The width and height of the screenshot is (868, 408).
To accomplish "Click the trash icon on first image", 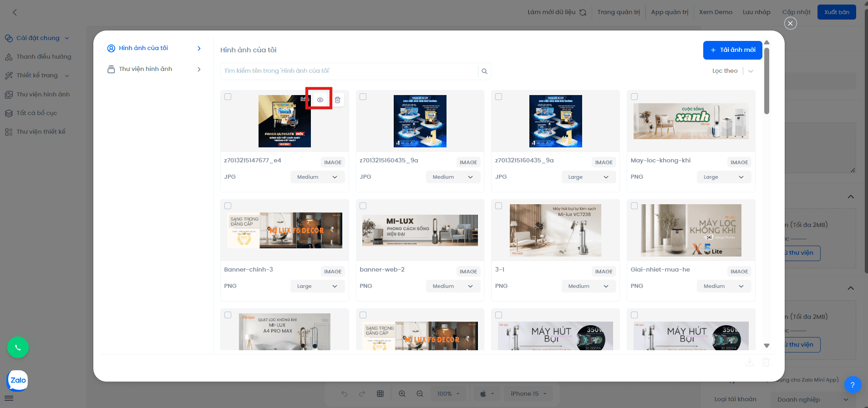I will [x=337, y=100].
